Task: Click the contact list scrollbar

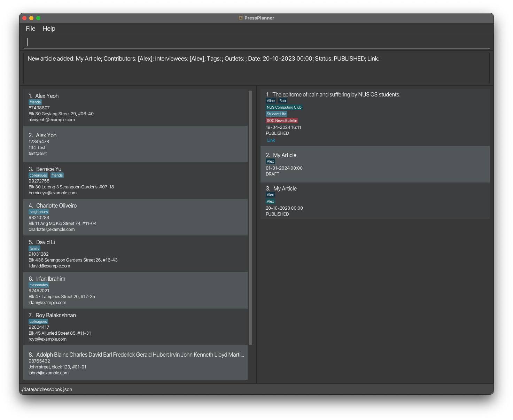Action: 250,218
